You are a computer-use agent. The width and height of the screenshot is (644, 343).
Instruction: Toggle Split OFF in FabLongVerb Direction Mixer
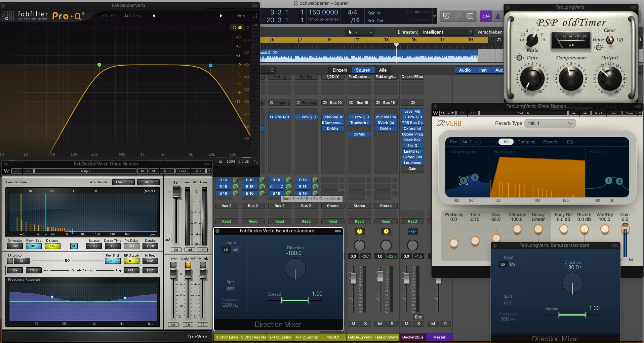point(508,303)
